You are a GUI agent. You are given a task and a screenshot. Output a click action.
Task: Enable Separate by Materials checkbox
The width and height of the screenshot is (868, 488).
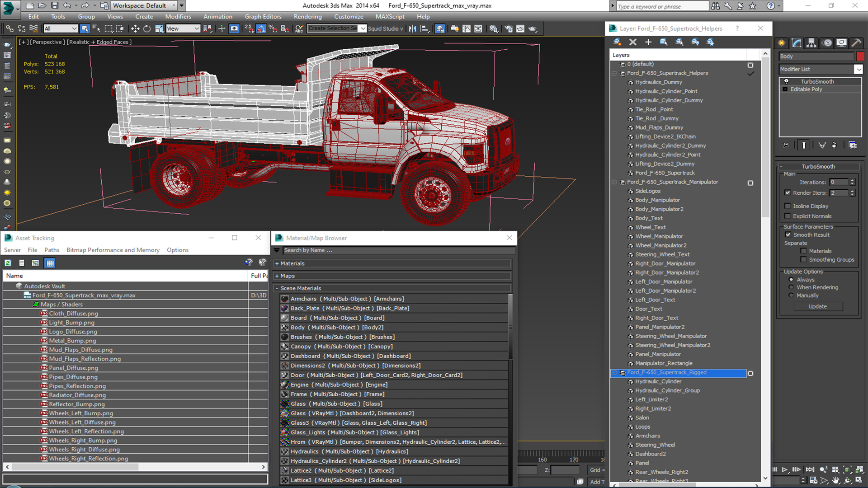tap(803, 251)
